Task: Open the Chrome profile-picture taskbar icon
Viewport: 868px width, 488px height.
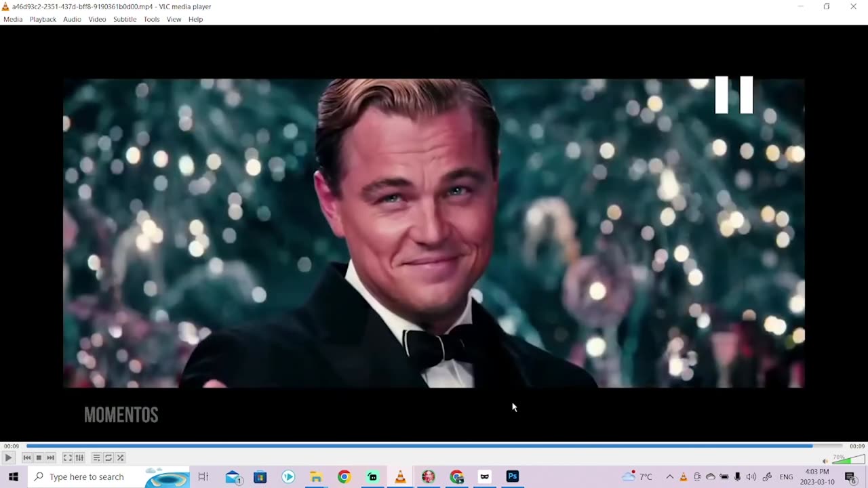Action: click(429, 477)
